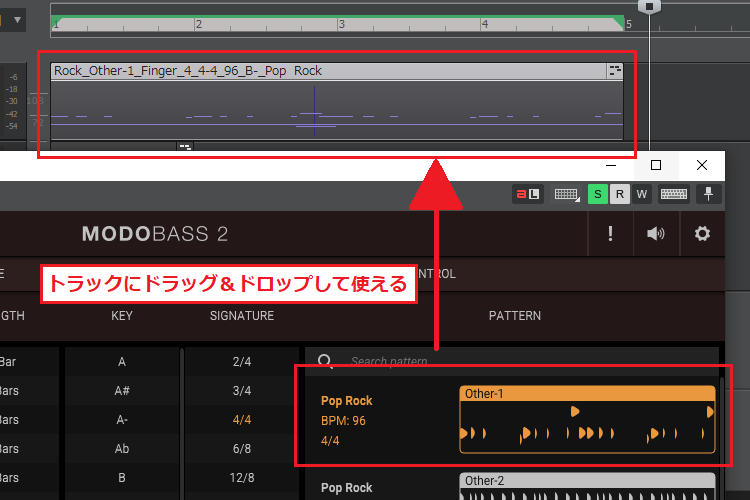Select key A in the KEY list
750x500 pixels.
[x=122, y=362]
